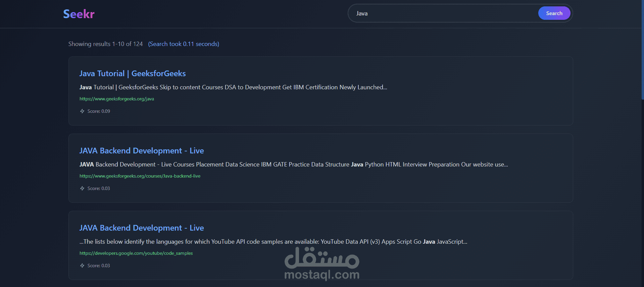Click the snippet starting 'JAVA Backend Development - Live Courses'
The image size is (644, 287).
pos(294,164)
